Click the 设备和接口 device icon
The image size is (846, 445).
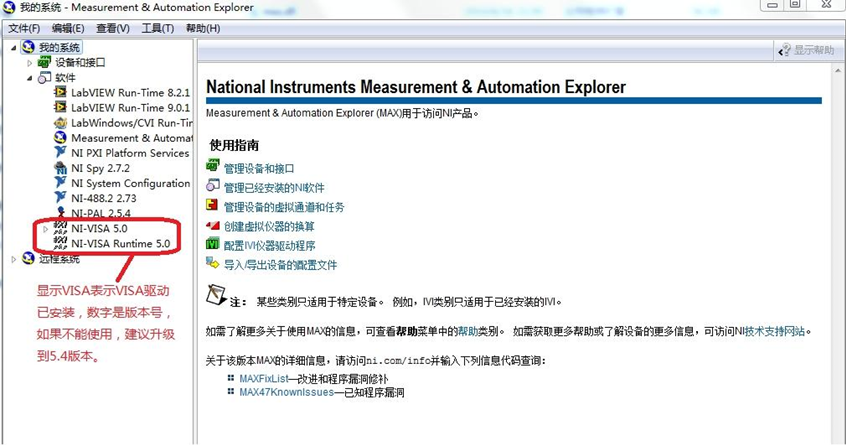(44, 63)
